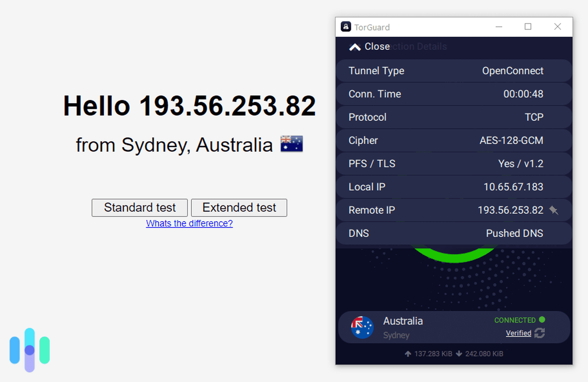Select the PFS / TLS detail row
The image size is (588, 382).
pos(454,164)
